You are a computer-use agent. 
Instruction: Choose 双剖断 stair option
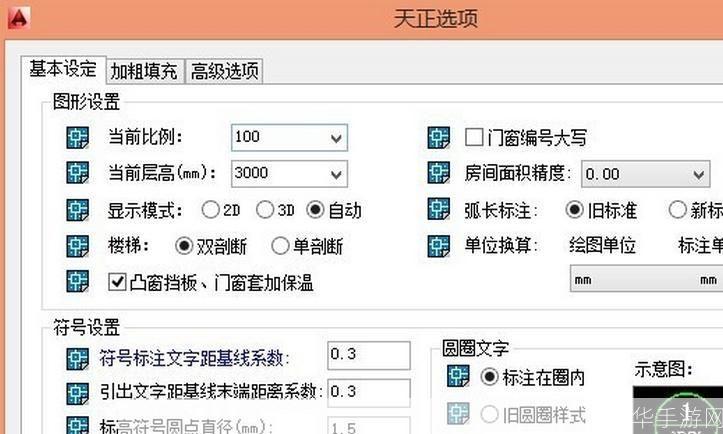click(x=184, y=246)
